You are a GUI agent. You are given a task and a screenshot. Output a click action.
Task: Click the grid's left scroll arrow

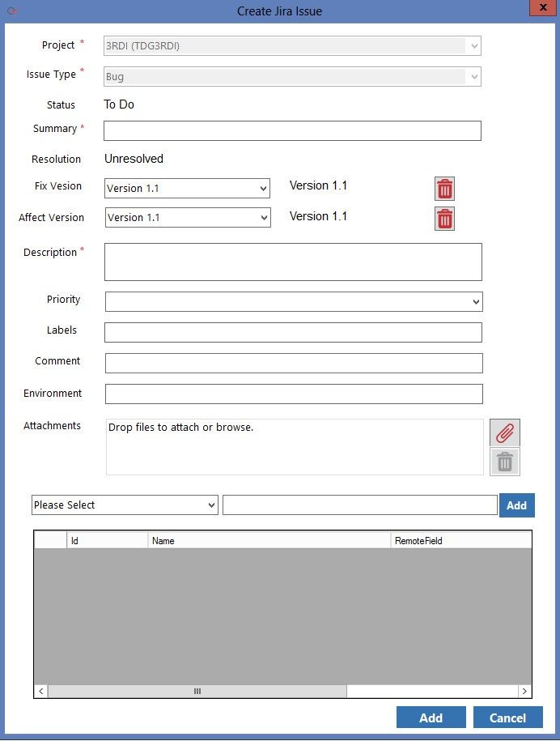coord(41,691)
